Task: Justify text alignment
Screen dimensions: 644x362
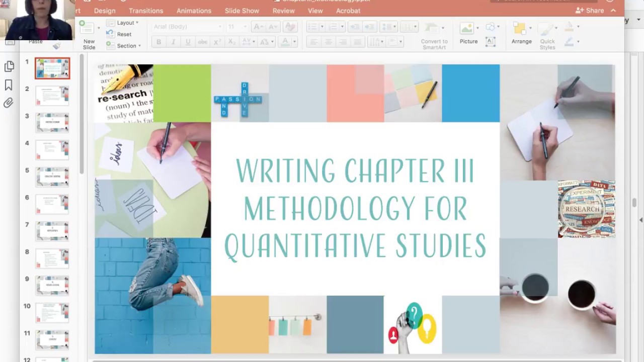Action: tap(358, 42)
